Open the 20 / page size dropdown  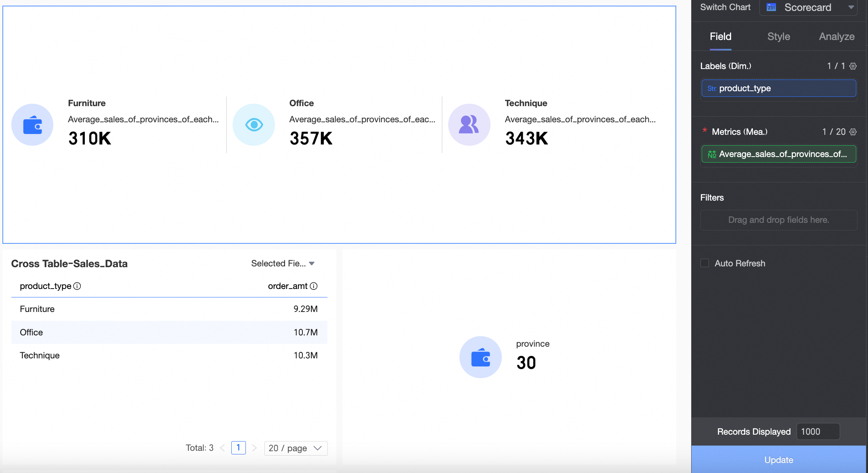coord(296,448)
